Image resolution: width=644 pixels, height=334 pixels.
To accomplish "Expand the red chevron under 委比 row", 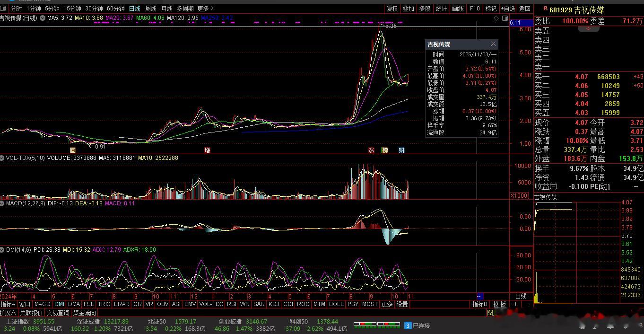I will pyautogui.click(x=589, y=28).
